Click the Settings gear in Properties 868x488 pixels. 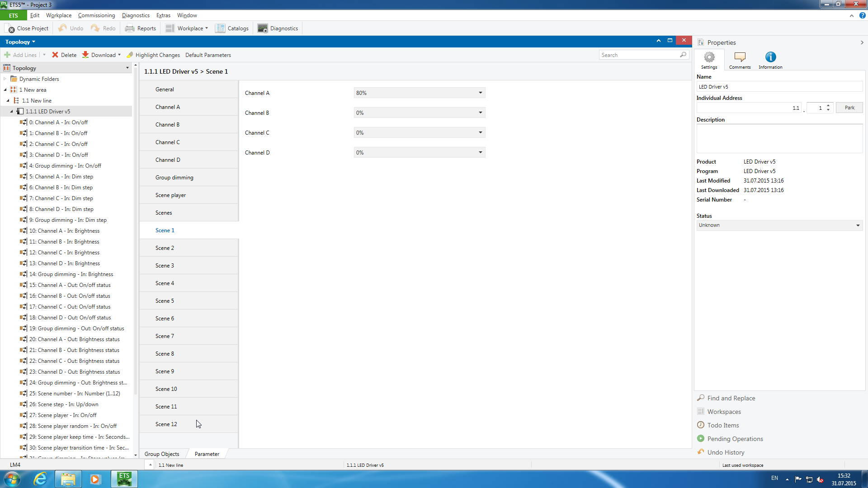click(709, 57)
